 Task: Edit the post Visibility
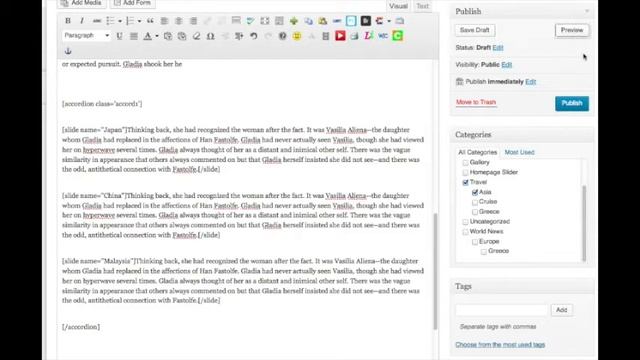pyautogui.click(x=507, y=65)
